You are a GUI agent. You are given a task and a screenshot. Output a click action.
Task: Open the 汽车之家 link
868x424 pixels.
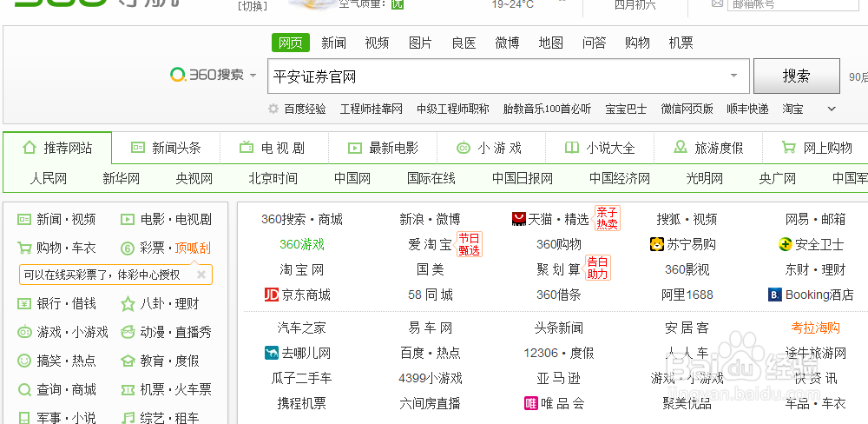tap(302, 328)
